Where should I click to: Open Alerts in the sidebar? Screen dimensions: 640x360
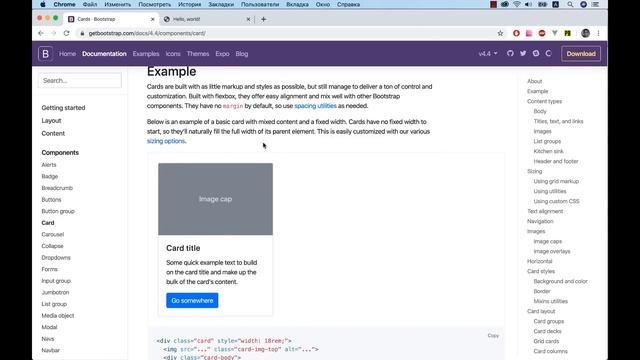tap(49, 165)
